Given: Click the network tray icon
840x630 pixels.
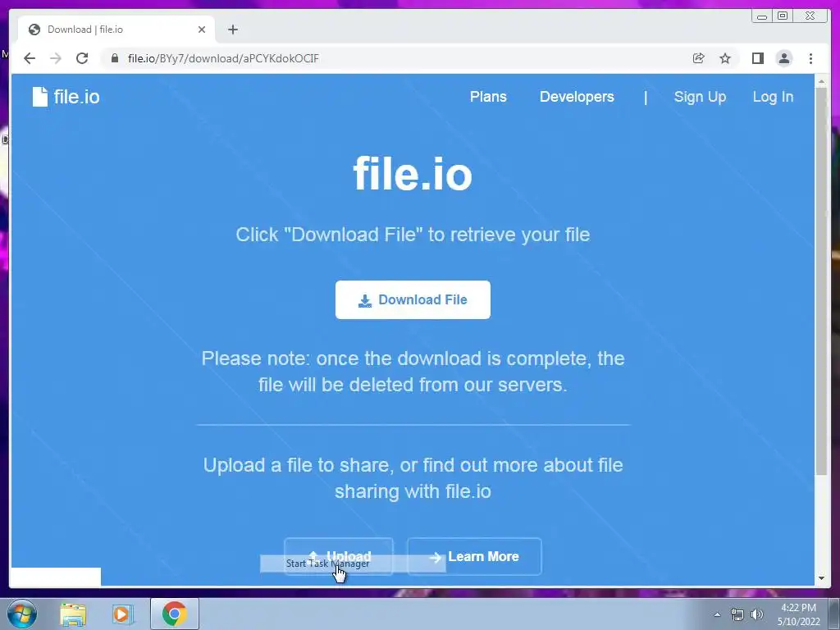Looking at the screenshot, I should pyautogui.click(x=737, y=614).
